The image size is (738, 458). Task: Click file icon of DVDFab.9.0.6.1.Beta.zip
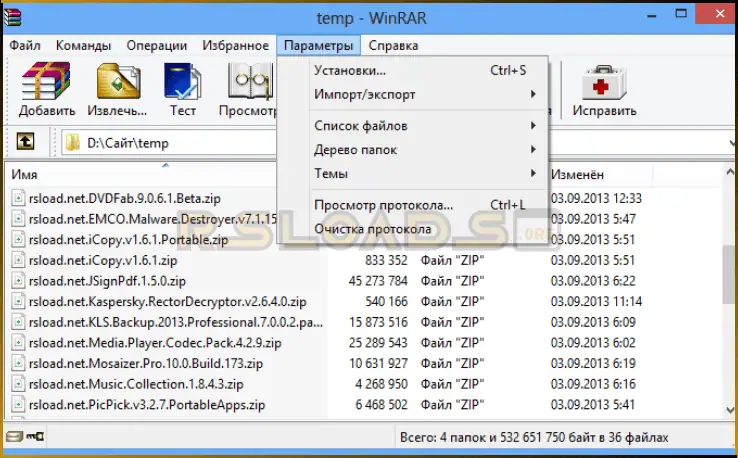click(18, 198)
